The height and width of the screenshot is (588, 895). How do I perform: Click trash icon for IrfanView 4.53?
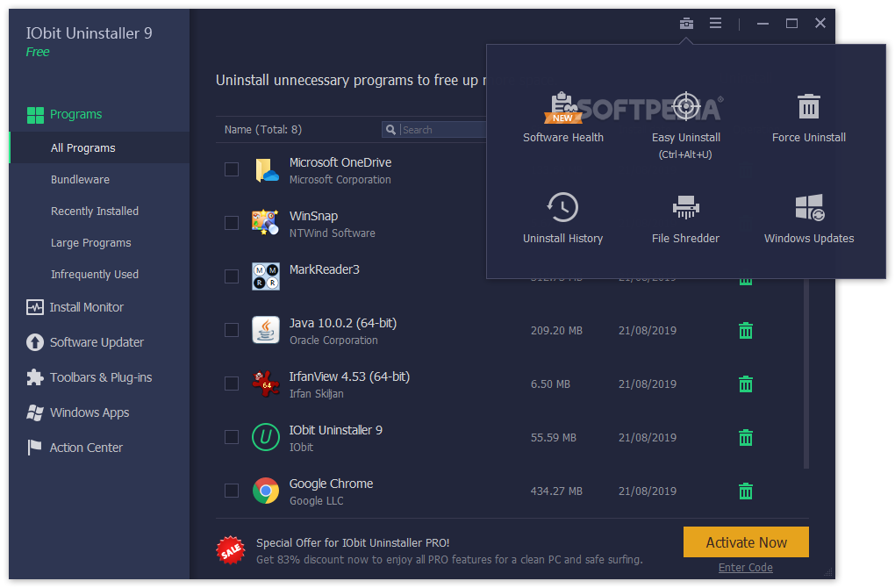746,384
